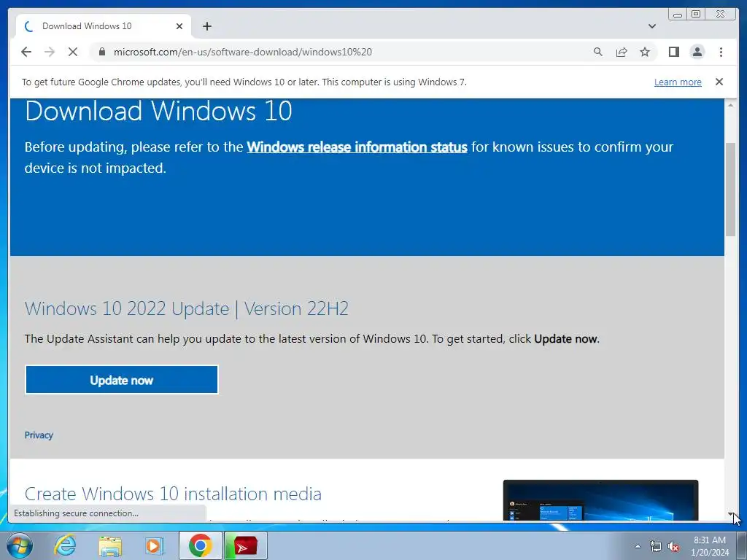Open the clock showing 8:31 AM

pos(710,546)
